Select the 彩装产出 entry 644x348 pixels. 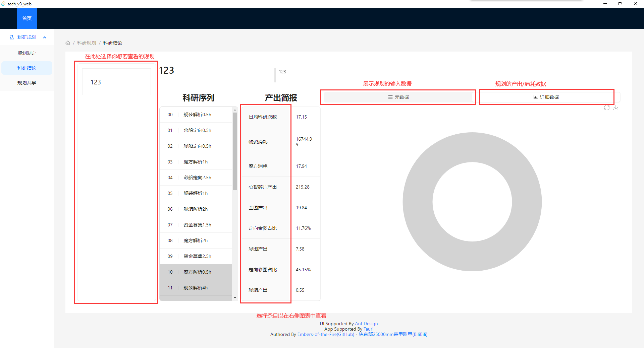coord(266,290)
